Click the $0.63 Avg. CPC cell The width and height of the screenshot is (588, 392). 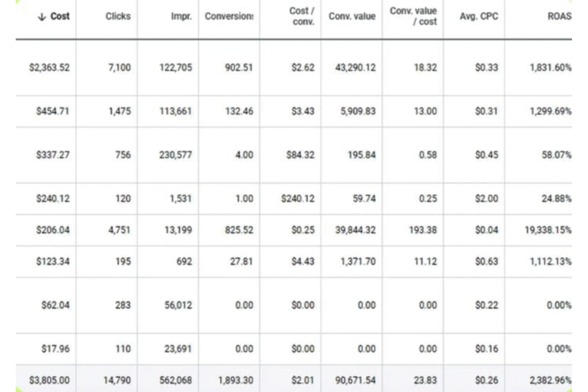click(x=486, y=262)
